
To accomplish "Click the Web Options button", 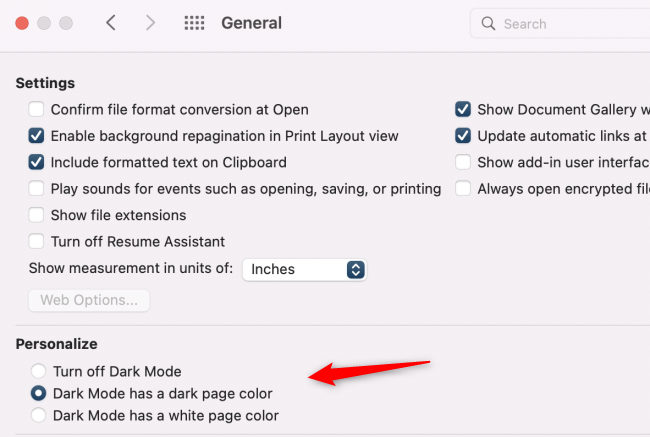I will pyautogui.click(x=89, y=300).
